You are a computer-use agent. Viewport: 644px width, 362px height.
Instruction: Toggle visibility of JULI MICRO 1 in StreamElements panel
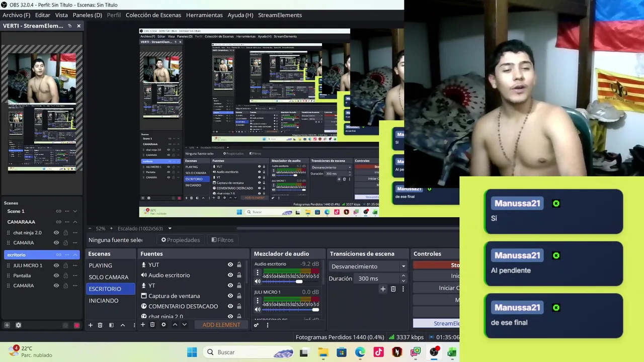point(56,265)
